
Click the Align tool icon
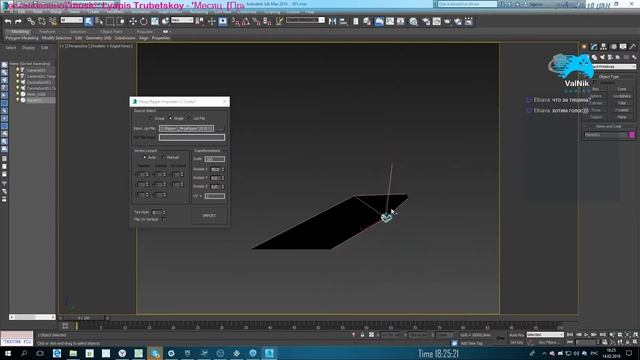(x=343, y=21)
